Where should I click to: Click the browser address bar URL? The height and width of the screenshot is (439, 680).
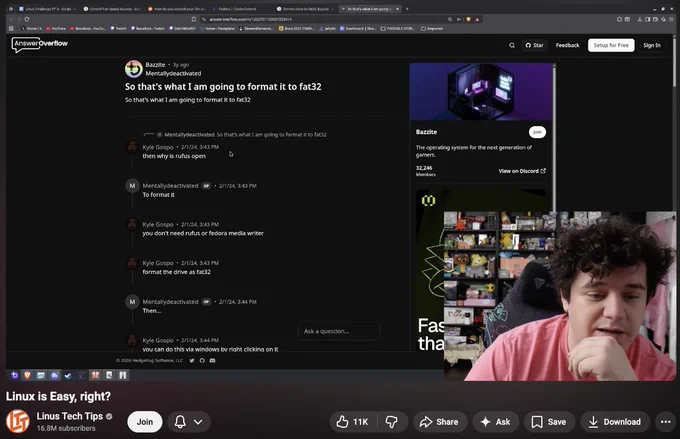pyautogui.click(x=250, y=19)
